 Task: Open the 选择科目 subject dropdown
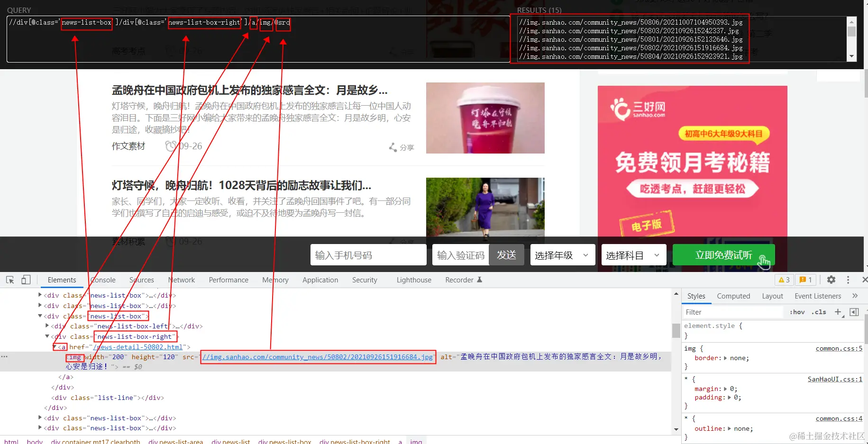(634, 255)
